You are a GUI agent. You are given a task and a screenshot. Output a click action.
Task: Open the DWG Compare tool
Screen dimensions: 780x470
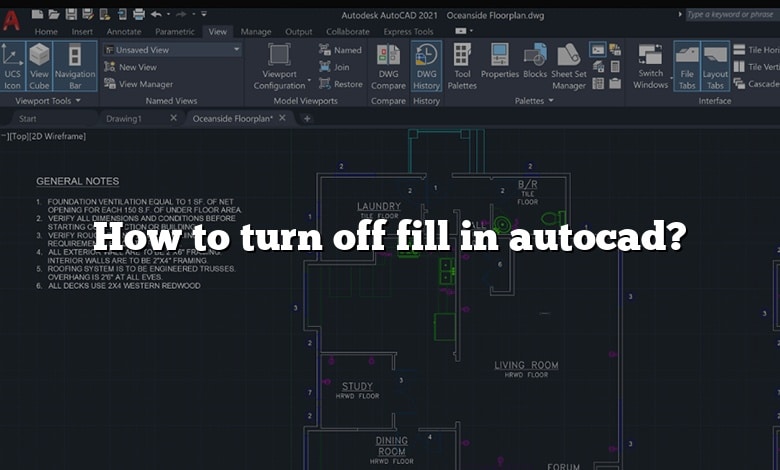[389, 67]
